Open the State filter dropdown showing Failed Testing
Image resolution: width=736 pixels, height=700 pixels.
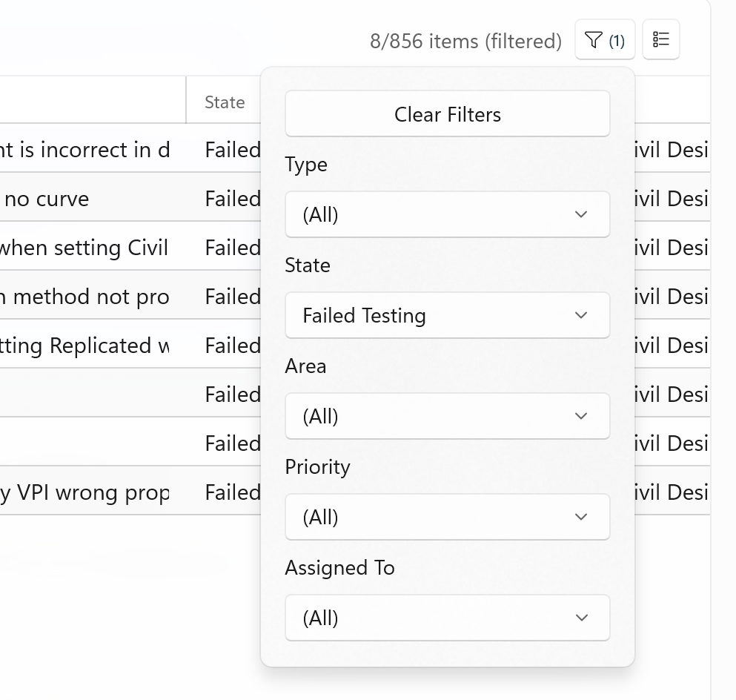pos(447,316)
